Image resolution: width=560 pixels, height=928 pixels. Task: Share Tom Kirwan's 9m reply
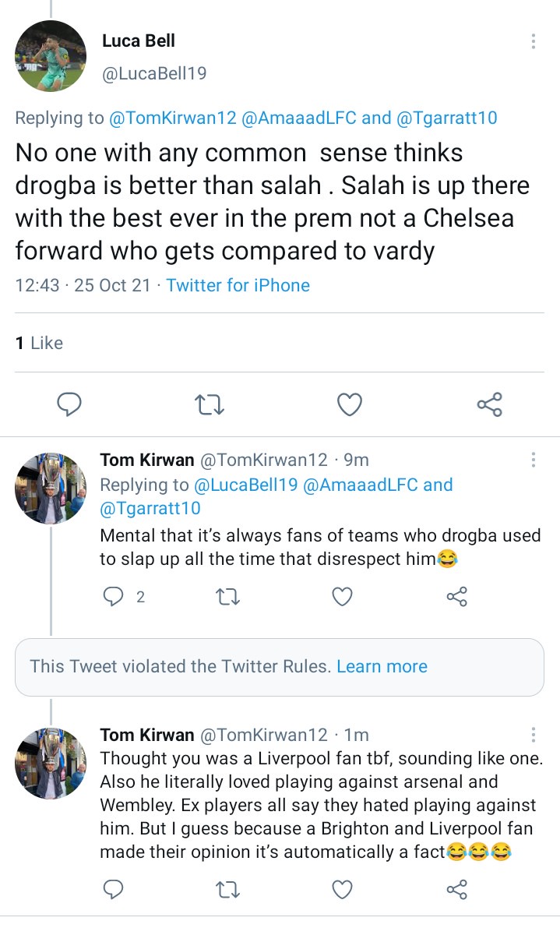457,597
